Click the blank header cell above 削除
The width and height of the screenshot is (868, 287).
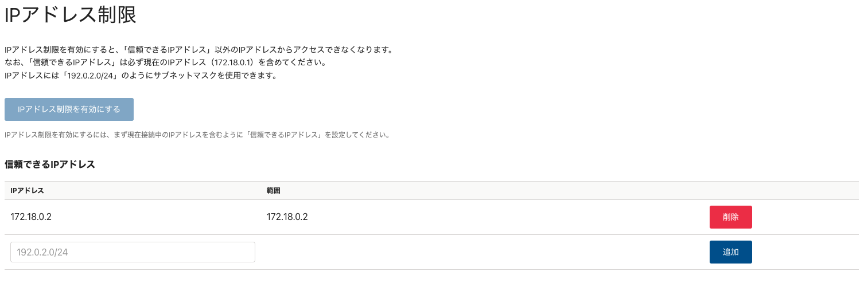tap(730, 190)
